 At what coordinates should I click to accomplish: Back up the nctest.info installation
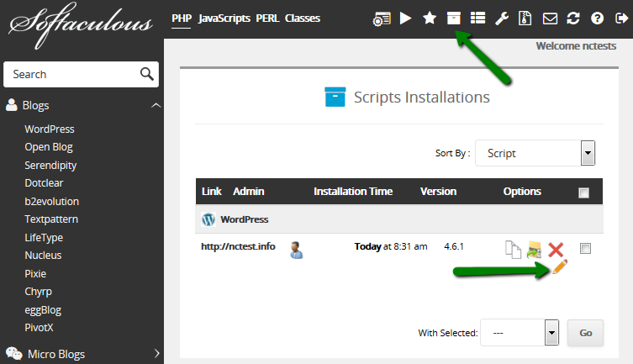[534, 250]
